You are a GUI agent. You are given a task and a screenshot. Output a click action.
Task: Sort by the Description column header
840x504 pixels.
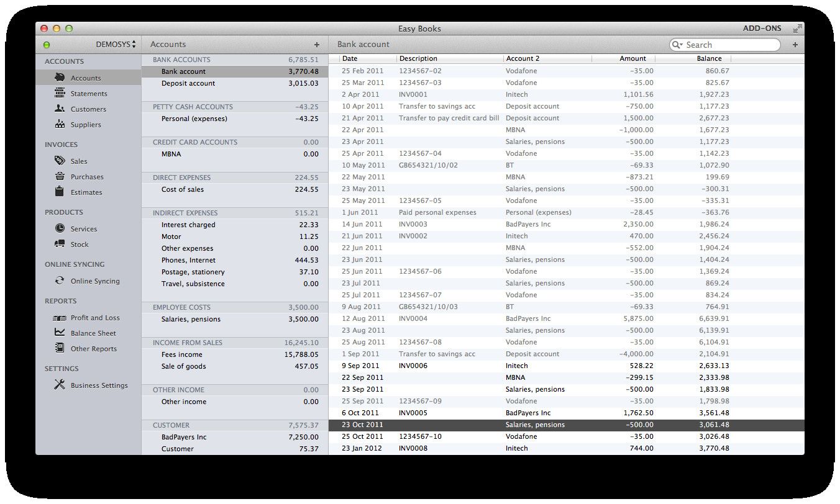[450, 58]
